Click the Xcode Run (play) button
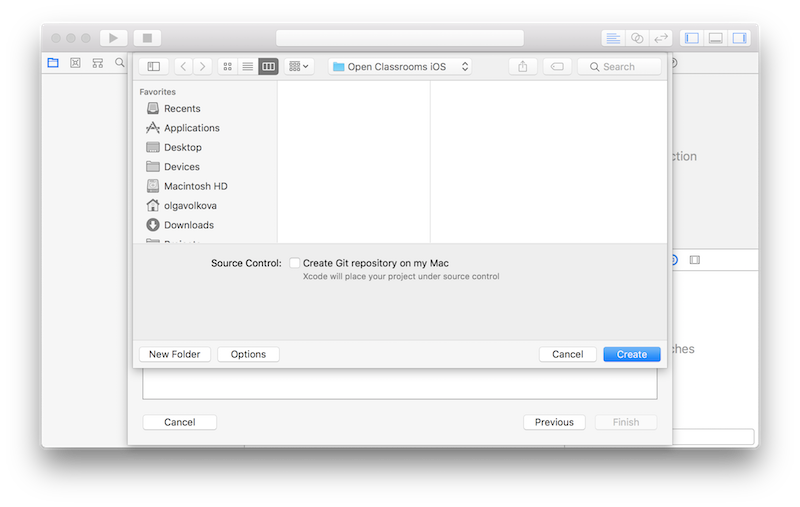800x507 pixels. [x=113, y=38]
